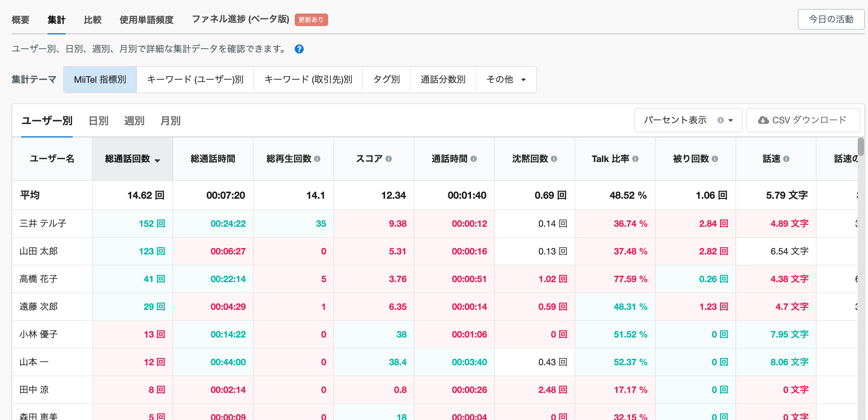Click user name 山田 太郎
The image size is (868, 420).
[x=38, y=251]
